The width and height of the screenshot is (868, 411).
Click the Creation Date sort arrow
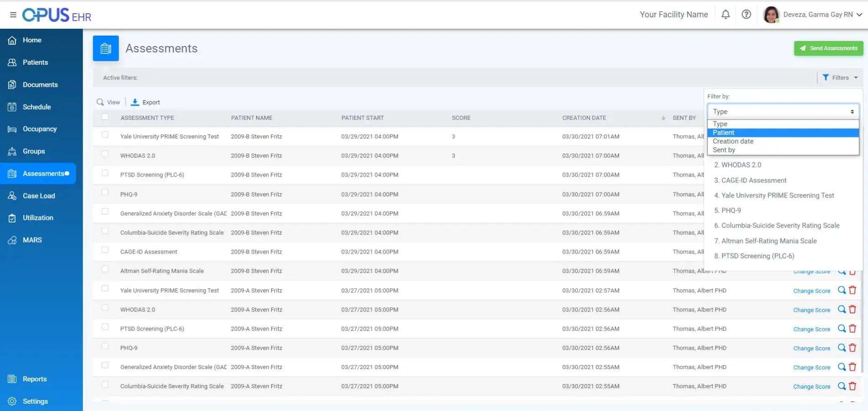point(663,118)
